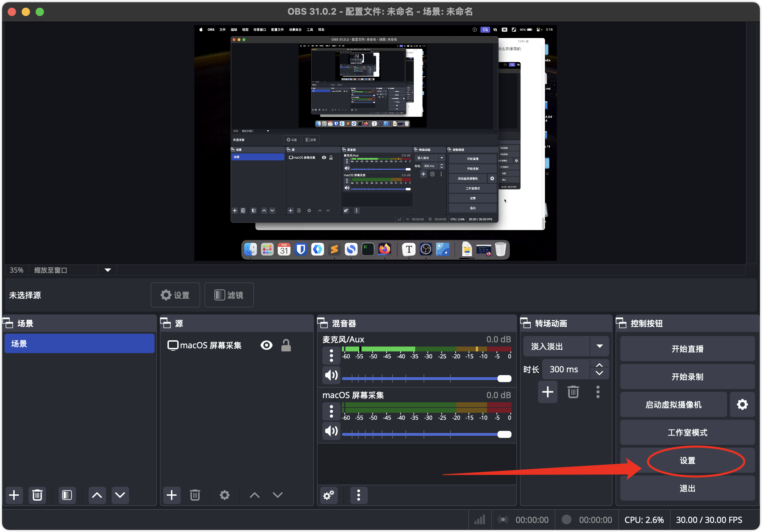This screenshot has width=762, height=532.
Task: Click the 35% preview zoom value
Action: coord(16,270)
